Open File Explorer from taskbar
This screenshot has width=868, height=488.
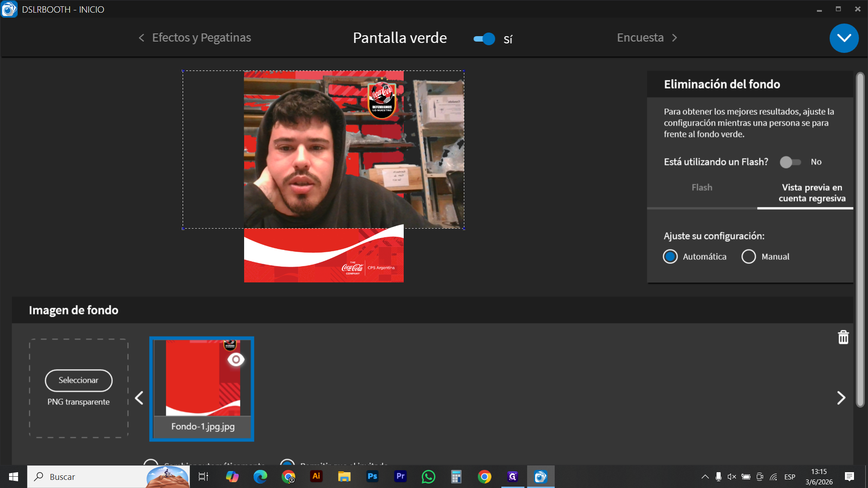(x=344, y=477)
